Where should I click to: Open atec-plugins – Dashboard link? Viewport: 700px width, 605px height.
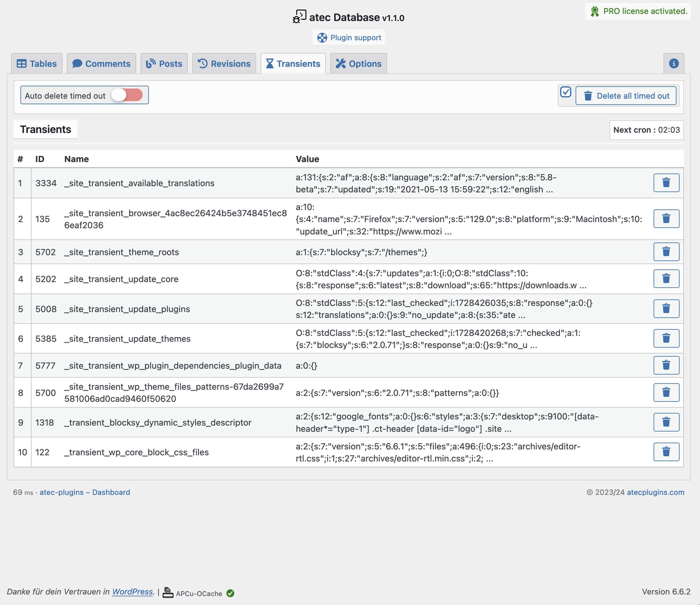(85, 492)
